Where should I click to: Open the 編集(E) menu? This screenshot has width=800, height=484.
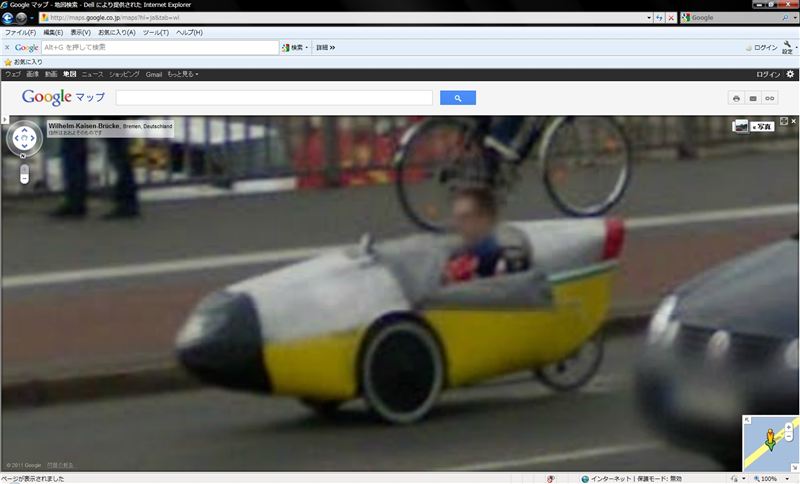(53, 32)
